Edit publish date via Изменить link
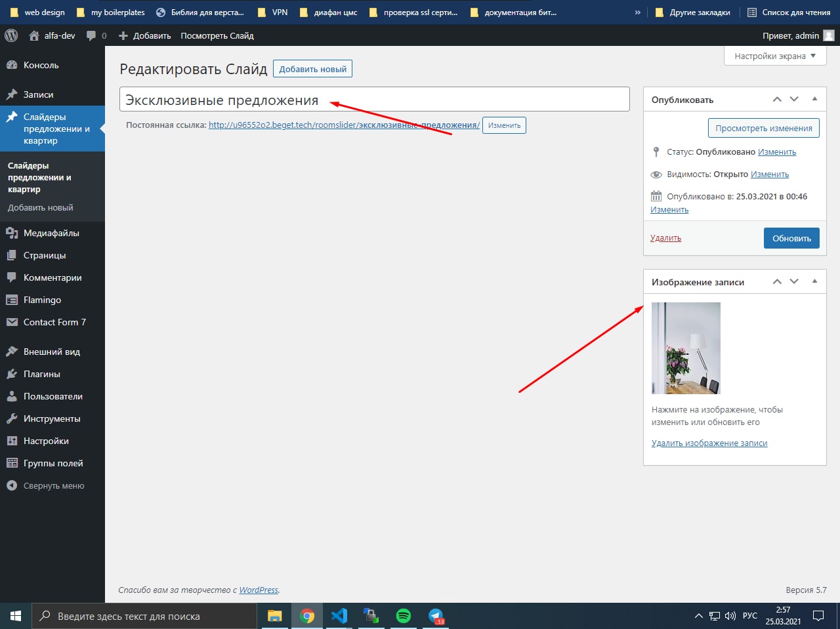Screen dimensions: 840x629 tap(669, 210)
